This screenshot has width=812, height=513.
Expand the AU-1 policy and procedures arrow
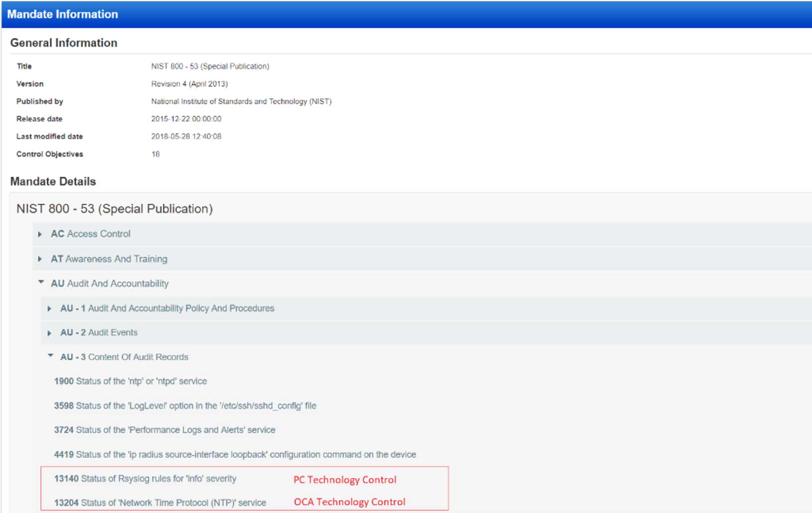click(49, 309)
